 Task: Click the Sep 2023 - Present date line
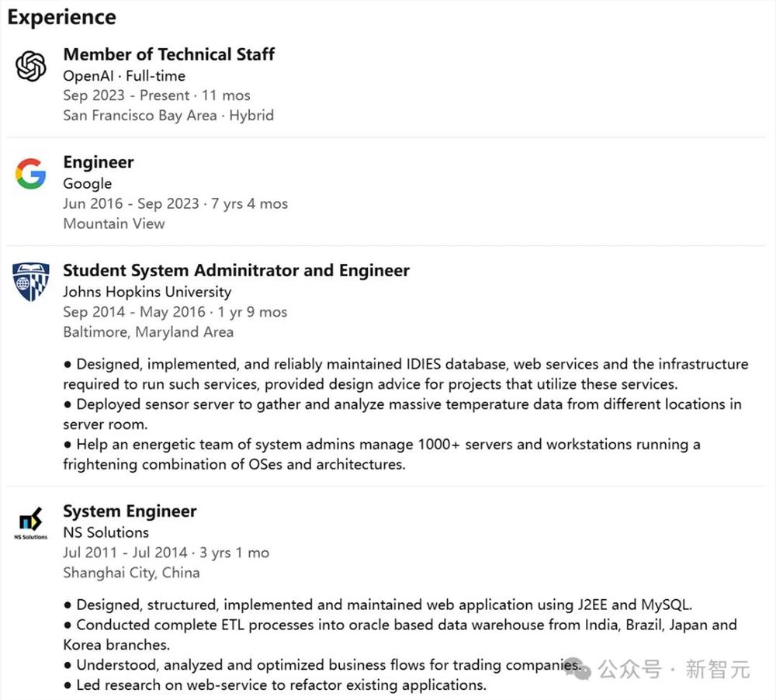(156, 95)
